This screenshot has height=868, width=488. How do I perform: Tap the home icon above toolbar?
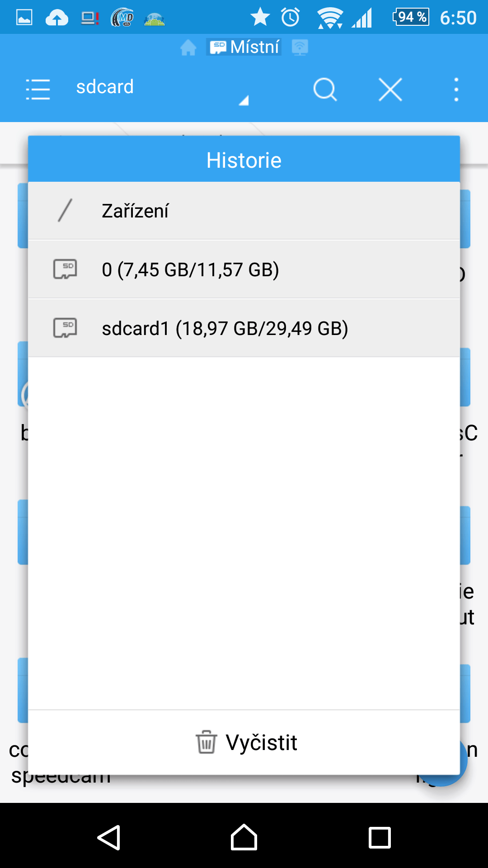click(188, 47)
